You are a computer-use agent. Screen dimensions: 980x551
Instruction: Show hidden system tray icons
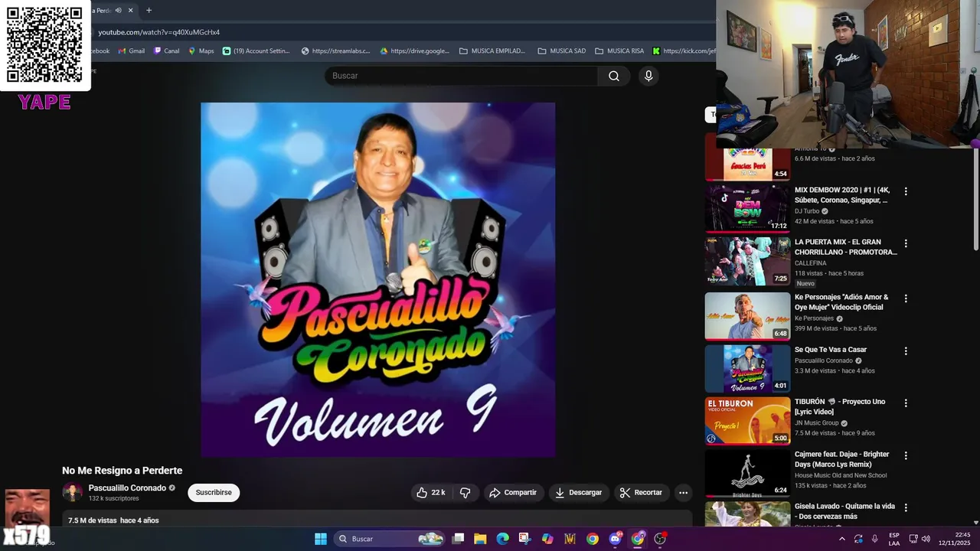click(842, 539)
